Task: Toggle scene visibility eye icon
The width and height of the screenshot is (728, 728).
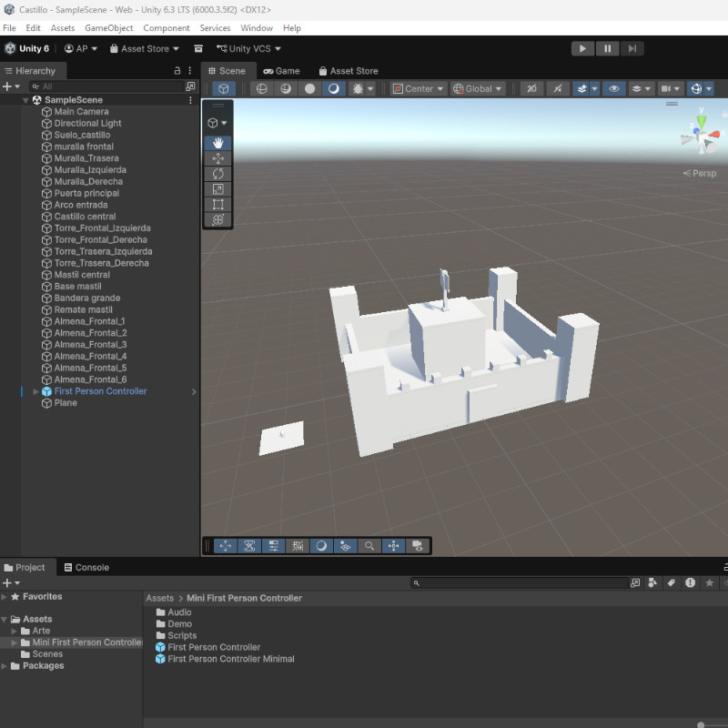Action: 613,88
